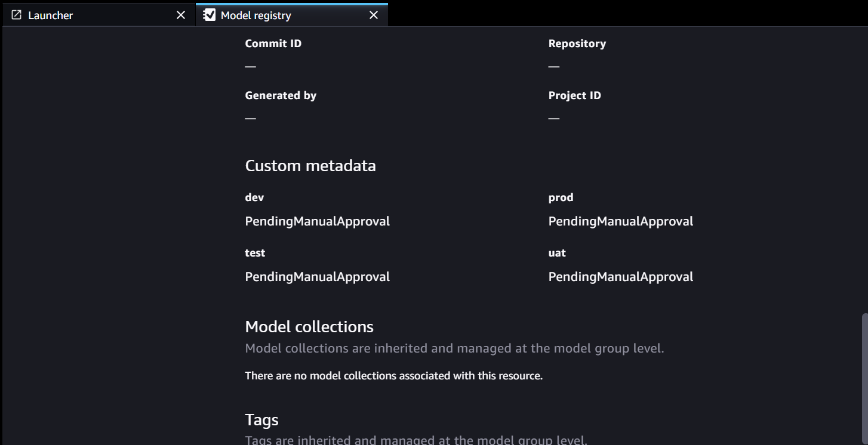Select the PendingManualApproval value under test
The width and height of the screenshot is (868, 445).
[317, 276]
